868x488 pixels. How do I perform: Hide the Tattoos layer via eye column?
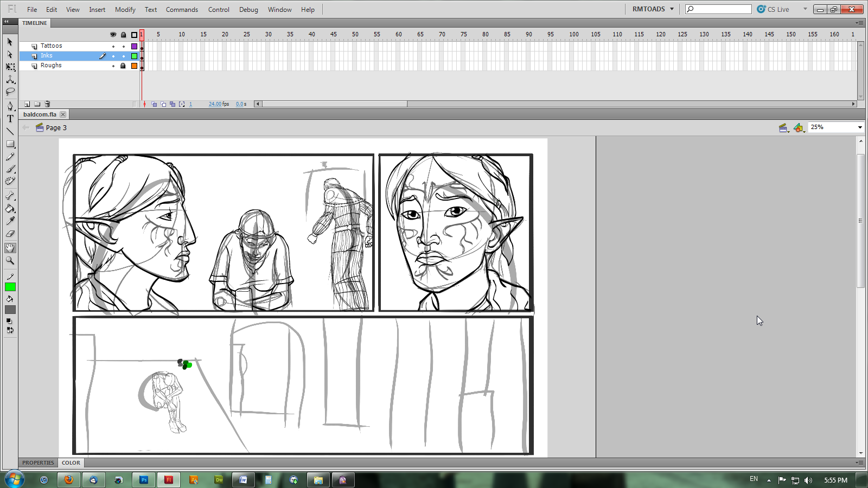click(113, 47)
